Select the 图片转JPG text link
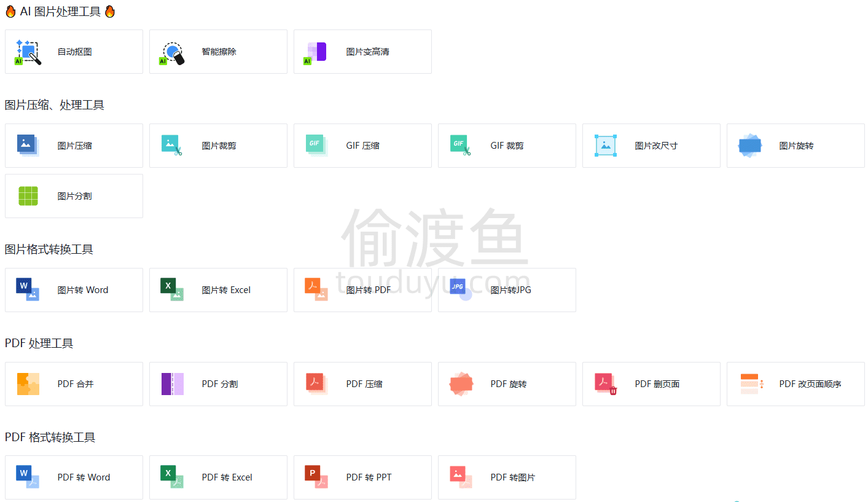Image resolution: width=868 pixels, height=502 pixels. click(511, 290)
